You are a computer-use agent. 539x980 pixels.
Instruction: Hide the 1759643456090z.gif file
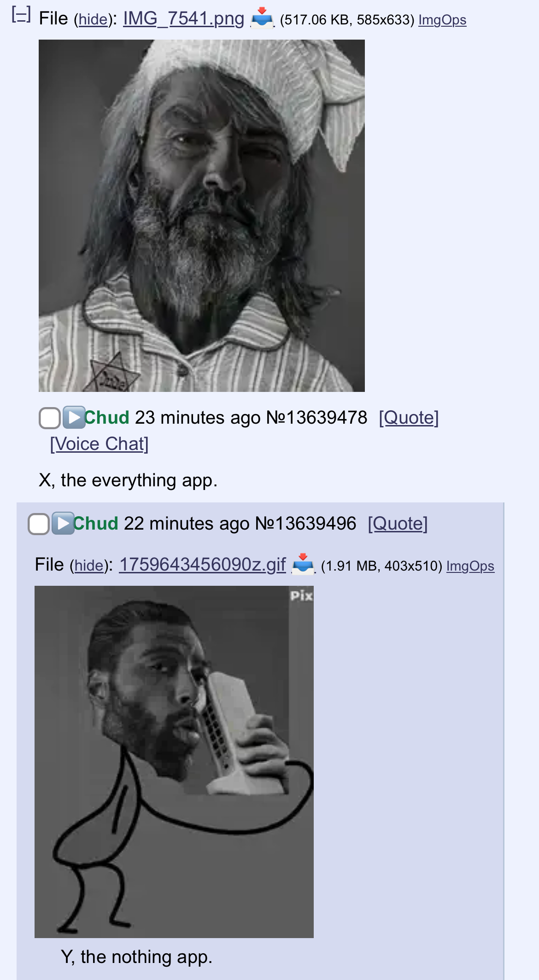89,566
